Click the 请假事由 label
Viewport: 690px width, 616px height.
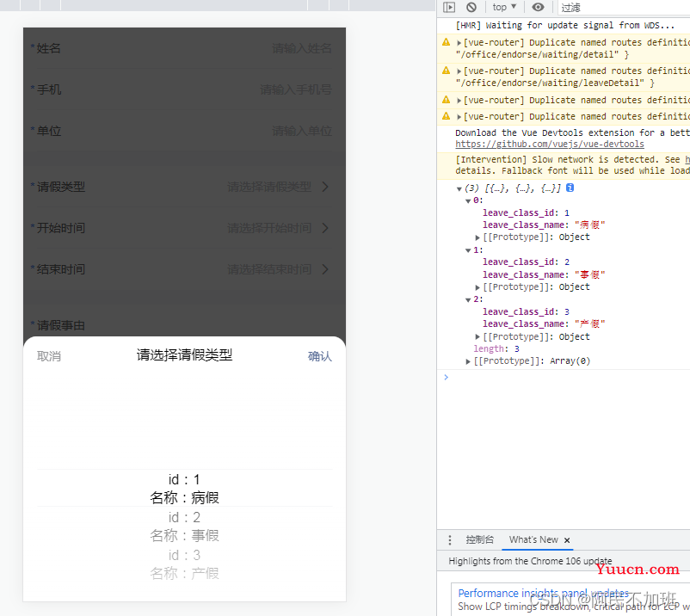pyautogui.click(x=61, y=325)
